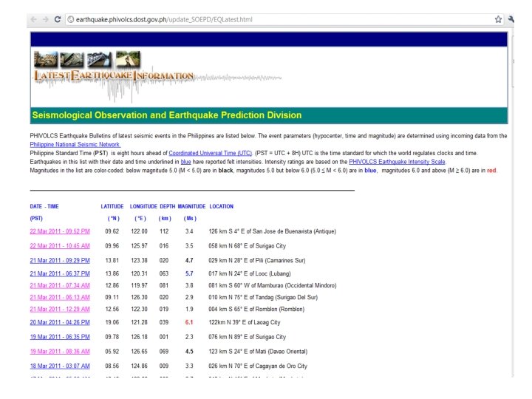Bookmark the page with the star icon
532x399 pixels.
(498, 19)
